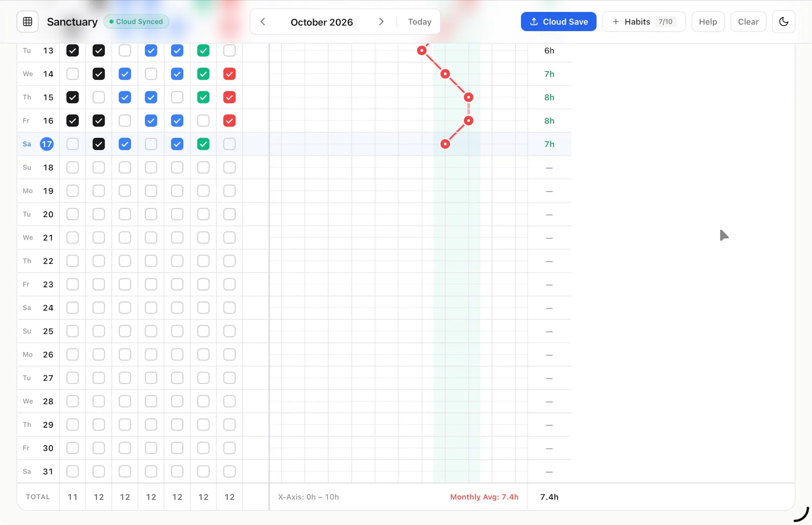Click the highlighted date 17 circle

point(47,144)
